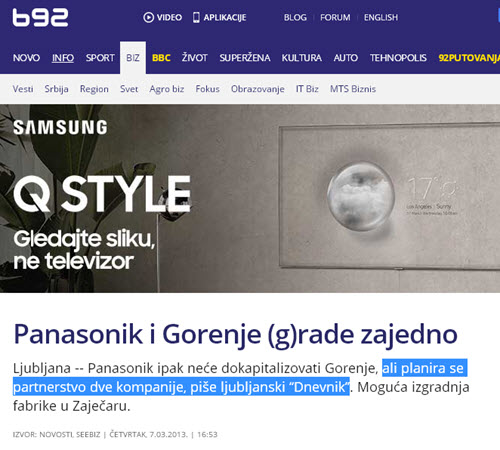Click the source line "IZVOR: NOVOSTI, SEEBIZ"
The width and height of the screenshot is (500, 450).
[x=56, y=434]
